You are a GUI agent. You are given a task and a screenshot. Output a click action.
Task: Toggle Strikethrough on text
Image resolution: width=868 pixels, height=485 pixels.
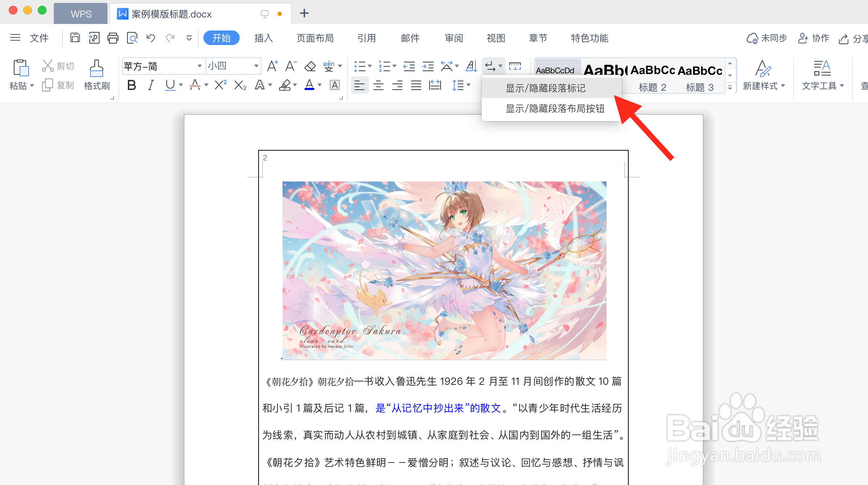pos(195,85)
